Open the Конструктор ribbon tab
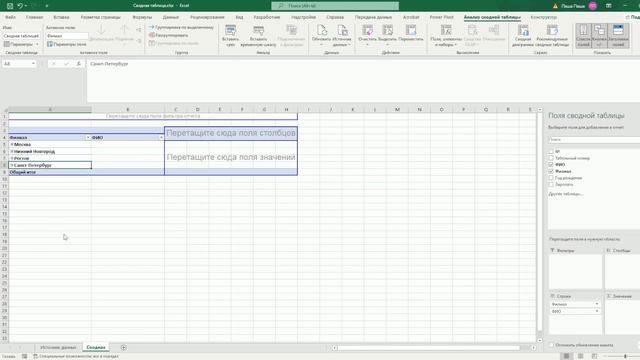The image size is (640, 360). (544, 17)
